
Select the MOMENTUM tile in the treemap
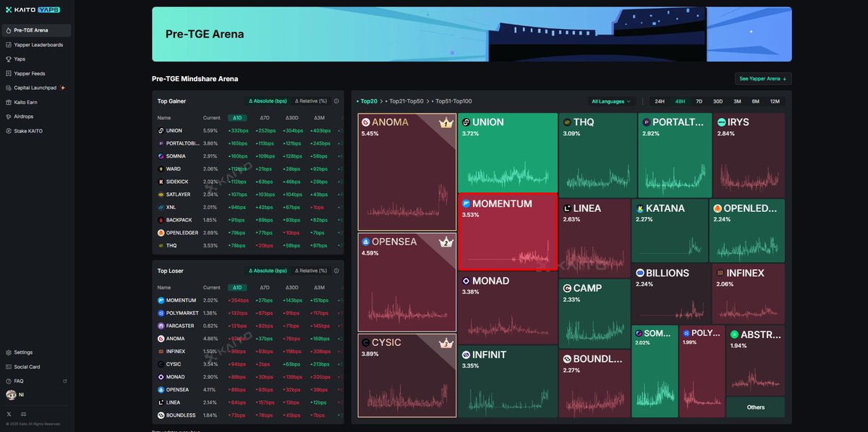(x=507, y=232)
